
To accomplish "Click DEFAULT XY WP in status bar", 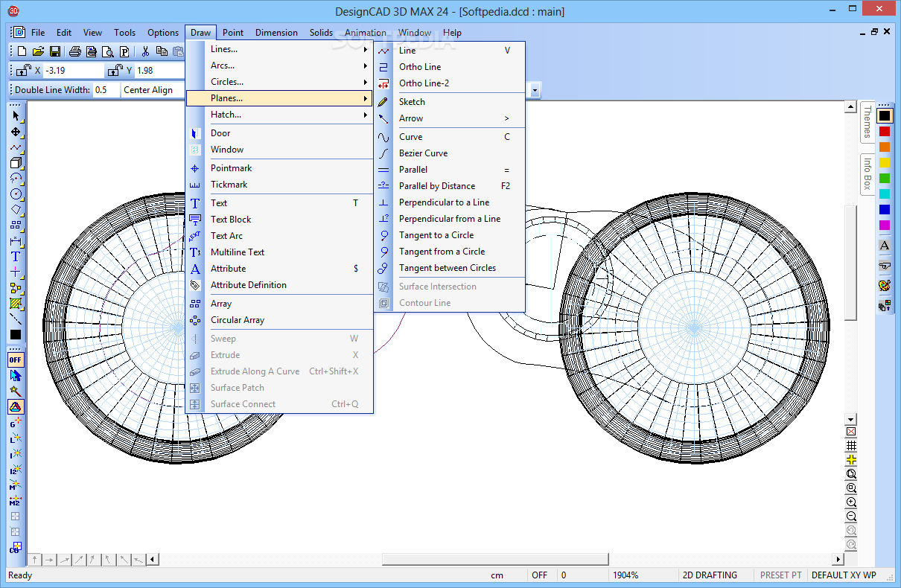I will coord(843,575).
